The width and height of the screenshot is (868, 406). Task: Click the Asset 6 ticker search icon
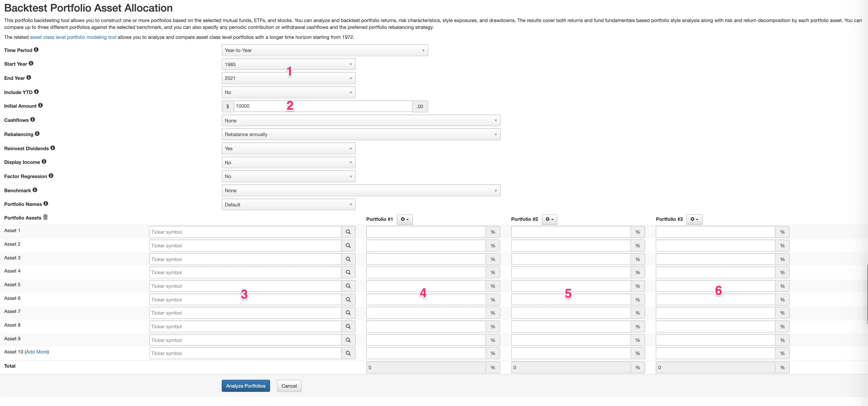click(x=348, y=300)
